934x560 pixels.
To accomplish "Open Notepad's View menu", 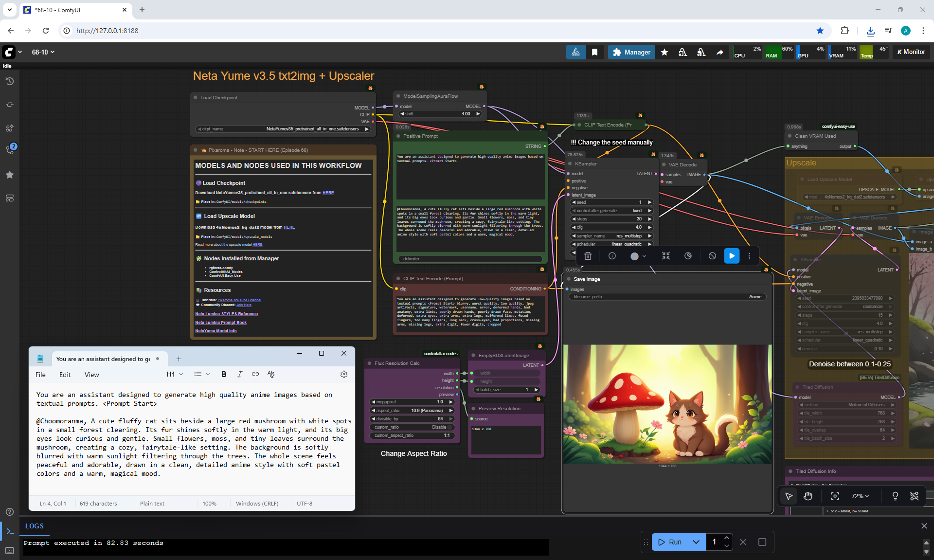I will coord(91,375).
